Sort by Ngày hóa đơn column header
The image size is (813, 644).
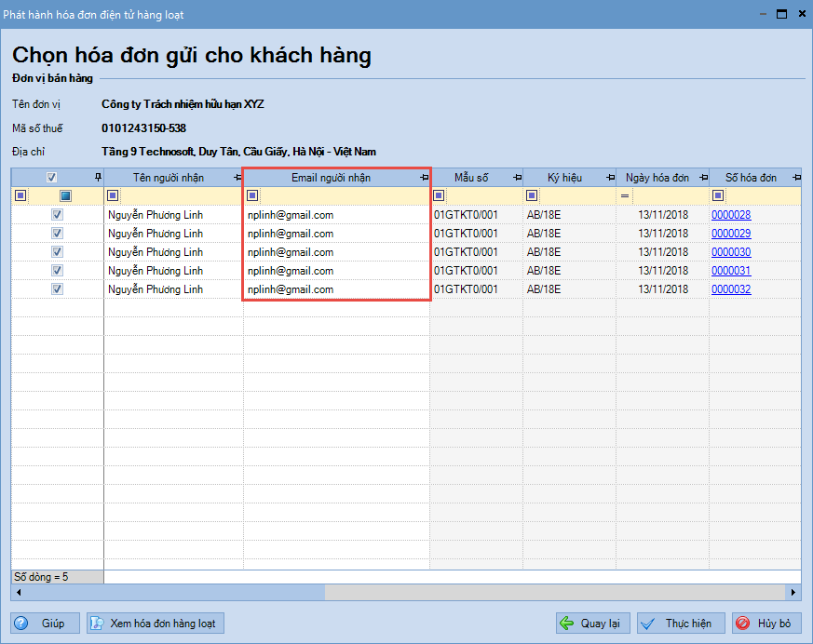pos(657,178)
